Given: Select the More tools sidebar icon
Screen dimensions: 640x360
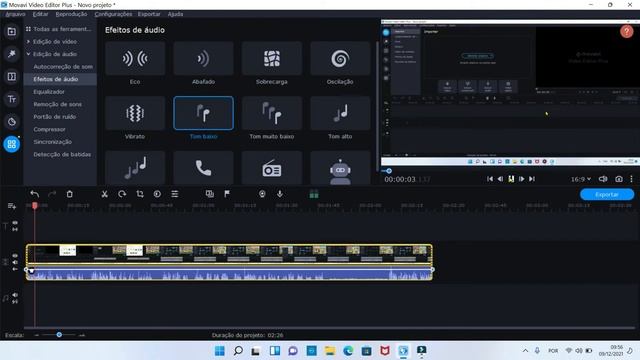Looking at the screenshot, I should click(11, 144).
